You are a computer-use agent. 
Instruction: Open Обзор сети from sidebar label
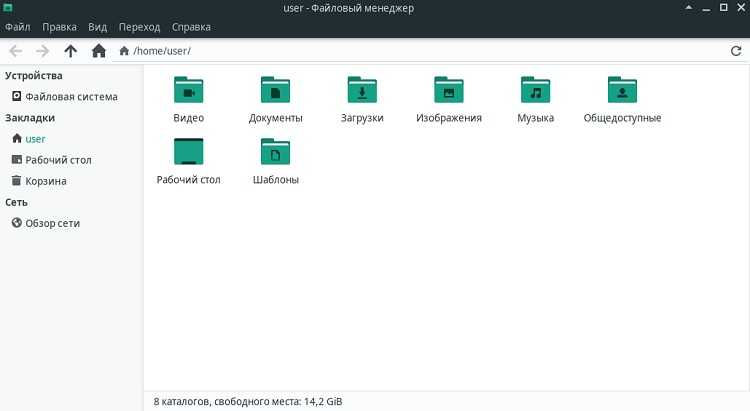53,223
